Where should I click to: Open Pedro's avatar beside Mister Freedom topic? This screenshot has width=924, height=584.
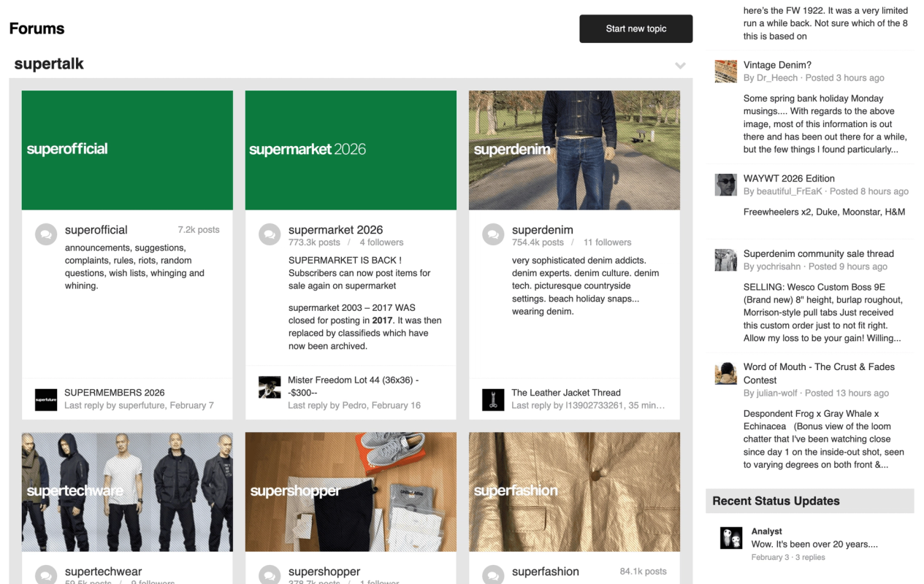point(270,387)
